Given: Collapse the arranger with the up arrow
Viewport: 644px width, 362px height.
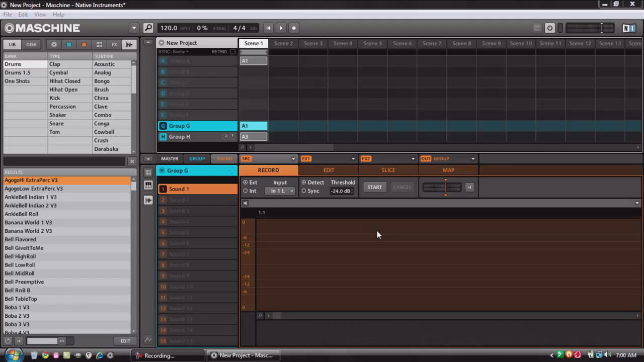Looking at the screenshot, I should pyautogui.click(x=148, y=43).
